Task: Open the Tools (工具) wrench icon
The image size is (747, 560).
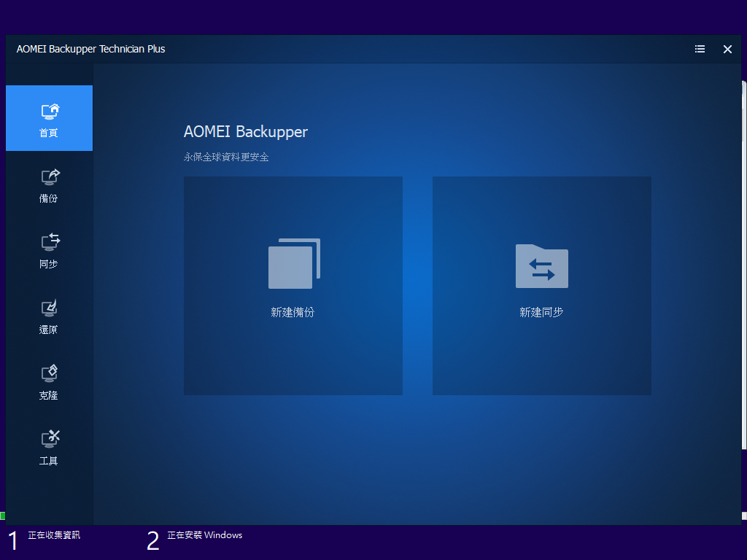Action: [x=50, y=439]
